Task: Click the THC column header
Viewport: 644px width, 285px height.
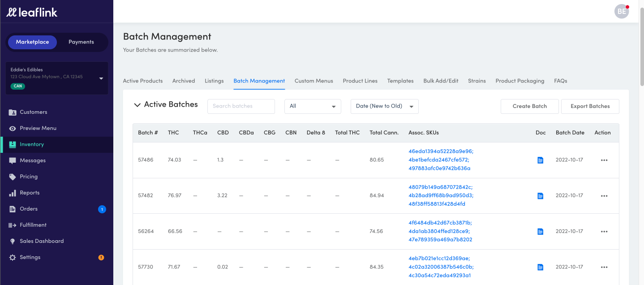Action: [x=173, y=133]
